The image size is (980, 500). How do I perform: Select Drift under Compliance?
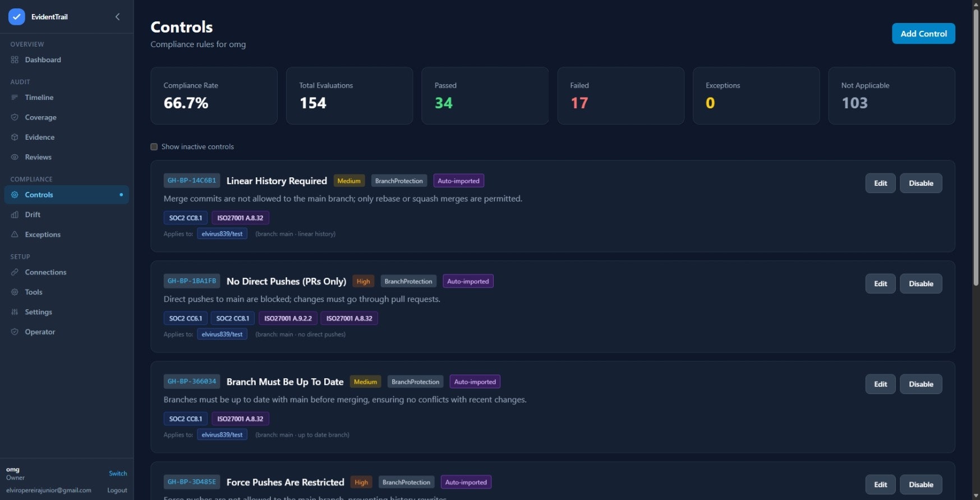[x=67, y=215]
